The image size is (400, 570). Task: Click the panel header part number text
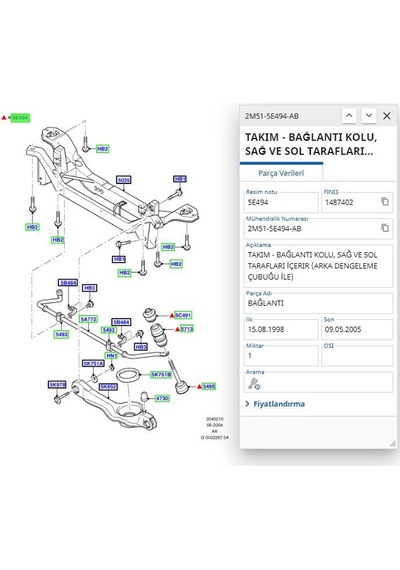pos(272,116)
